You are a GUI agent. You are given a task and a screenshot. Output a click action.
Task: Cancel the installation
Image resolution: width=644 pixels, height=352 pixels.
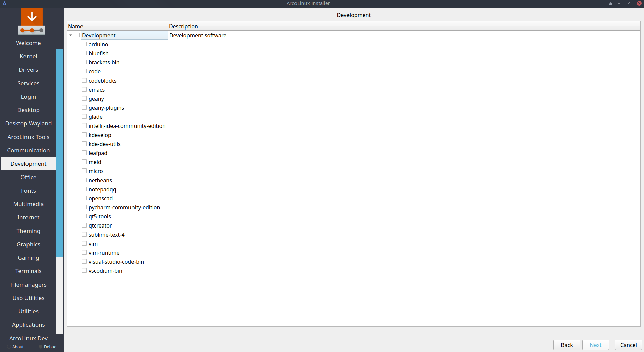tap(628, 345)
